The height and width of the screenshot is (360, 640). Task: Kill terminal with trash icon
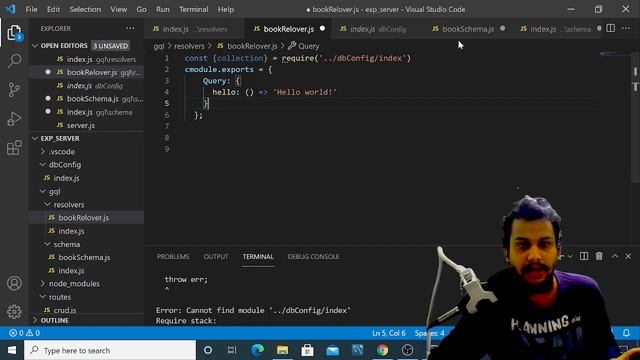pyautogui.click(x=599, y=256)
